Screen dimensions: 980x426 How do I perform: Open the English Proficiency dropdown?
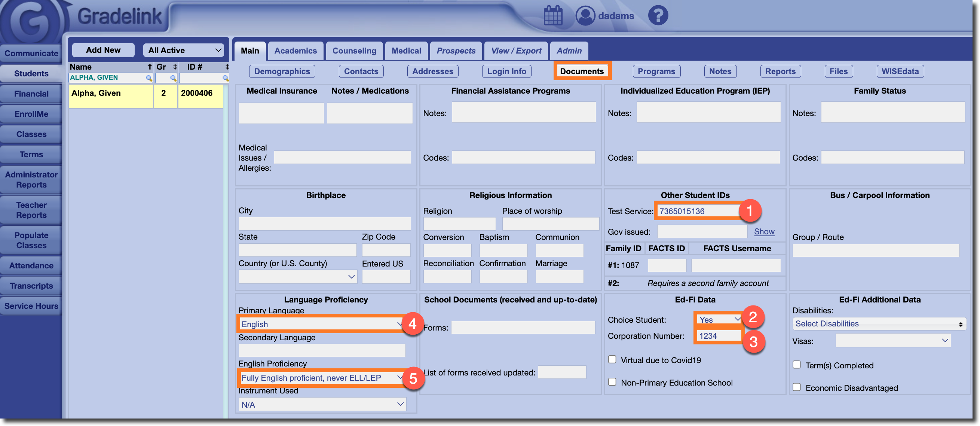pos(321,378)
